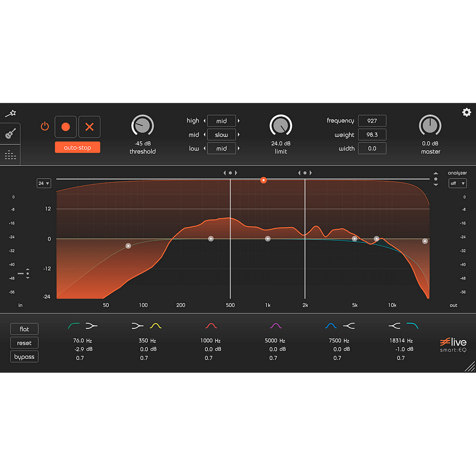The image size is (476, 476).
Task: Edit the frequency value field showing 927
Action: point(372,121)
